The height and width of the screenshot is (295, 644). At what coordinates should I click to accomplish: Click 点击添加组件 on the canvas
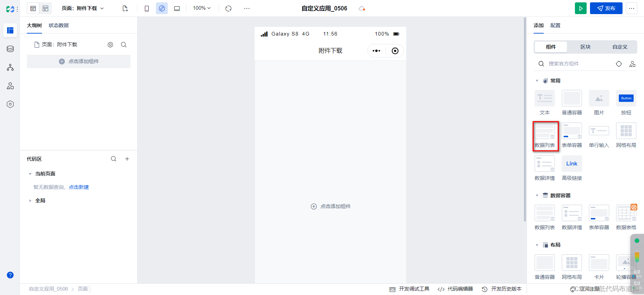pyautogui.click(x=331, y=206)
